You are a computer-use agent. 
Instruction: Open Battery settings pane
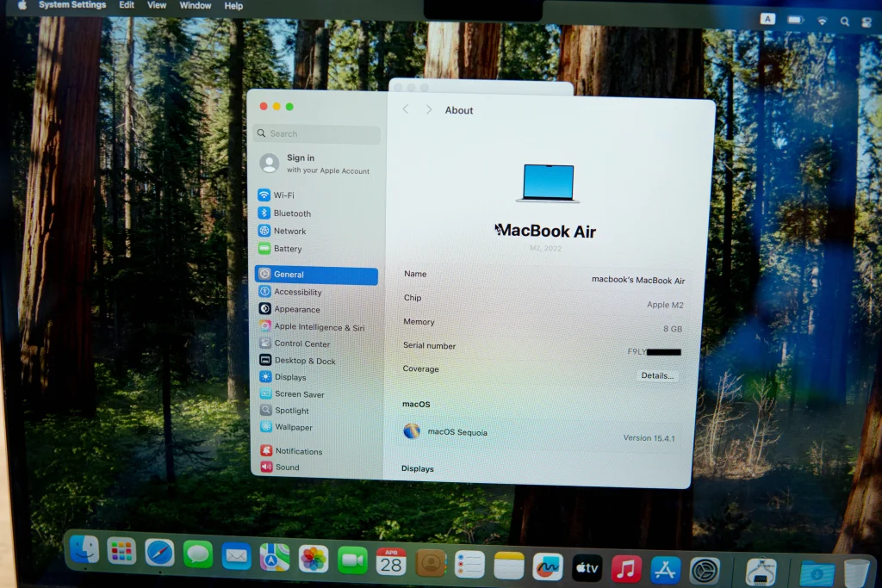coord(287,249)
